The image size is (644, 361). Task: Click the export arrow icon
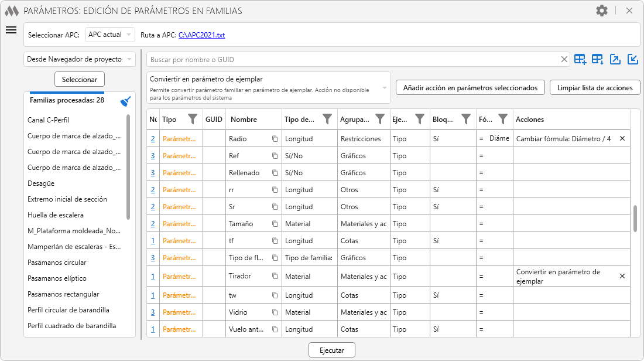point(615,59)
